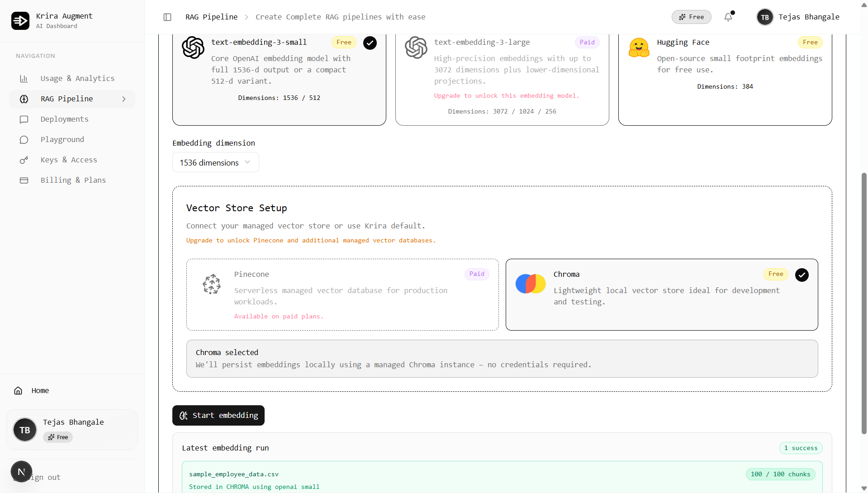Open the notifications bell
The width and height of the screenshot is (868, 493).
point(728,17)
